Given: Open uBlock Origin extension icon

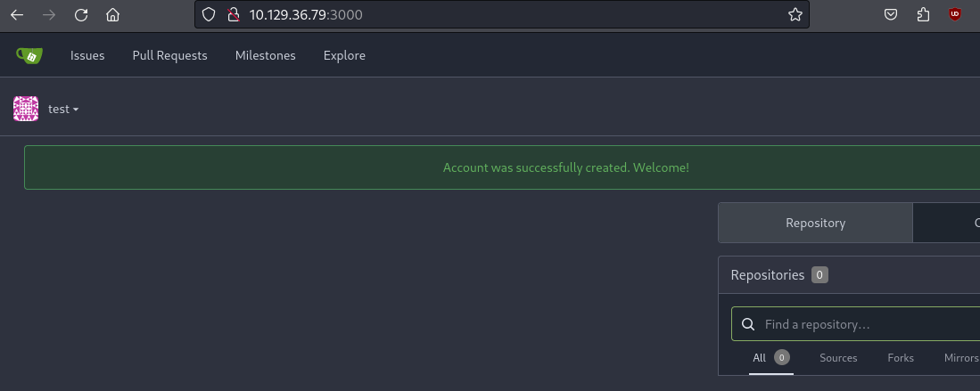Looking at the screenshot, I should [x=955, y=14].
